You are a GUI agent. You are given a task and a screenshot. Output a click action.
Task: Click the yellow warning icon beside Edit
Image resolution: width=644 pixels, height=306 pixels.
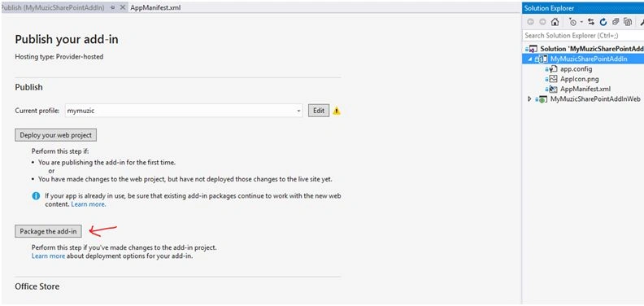click(x=337, y=111)
